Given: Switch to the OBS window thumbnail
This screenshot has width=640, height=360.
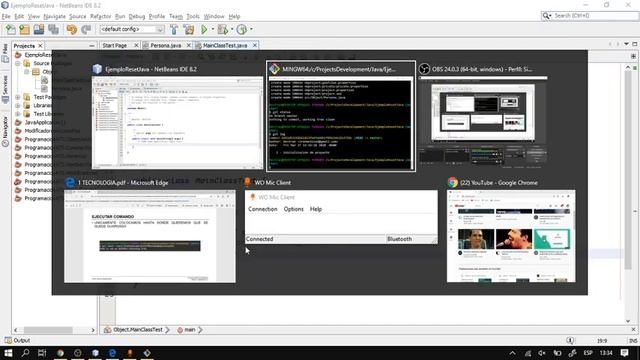Looking at the screenshot, I should pyautogui.click(x=483, y=123).
